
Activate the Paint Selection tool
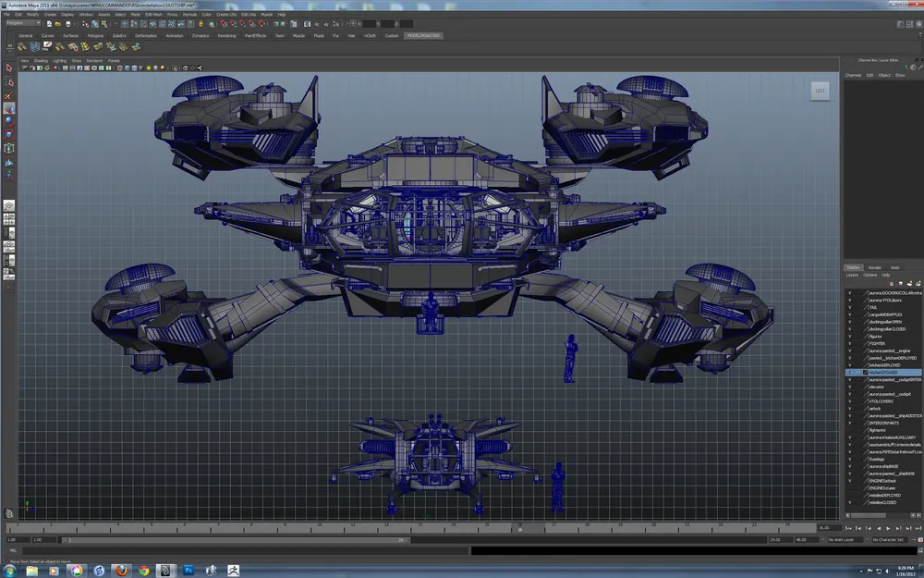click(x=9, y=95)
